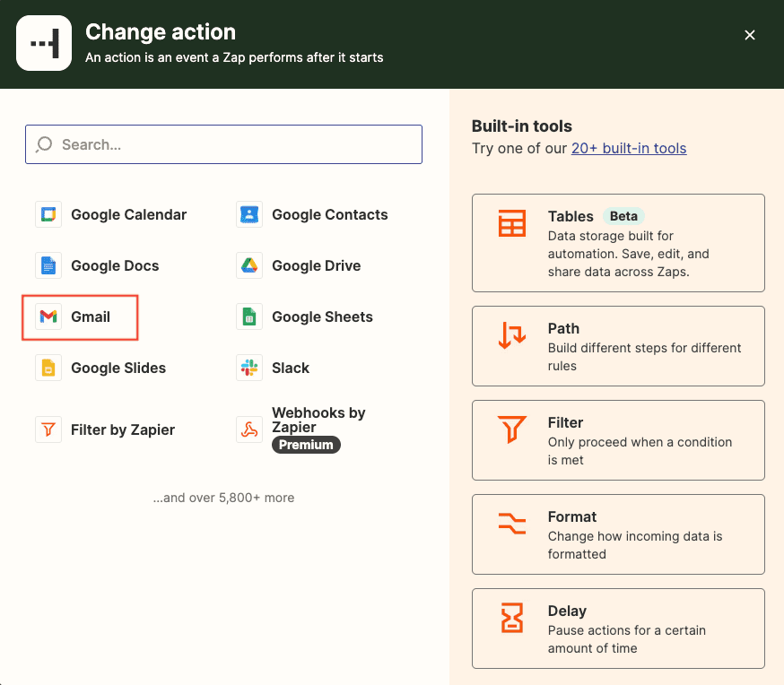The image size is (784, 685).
Task: Click the search magnifier icon
Action: click(x=44, y=144)
